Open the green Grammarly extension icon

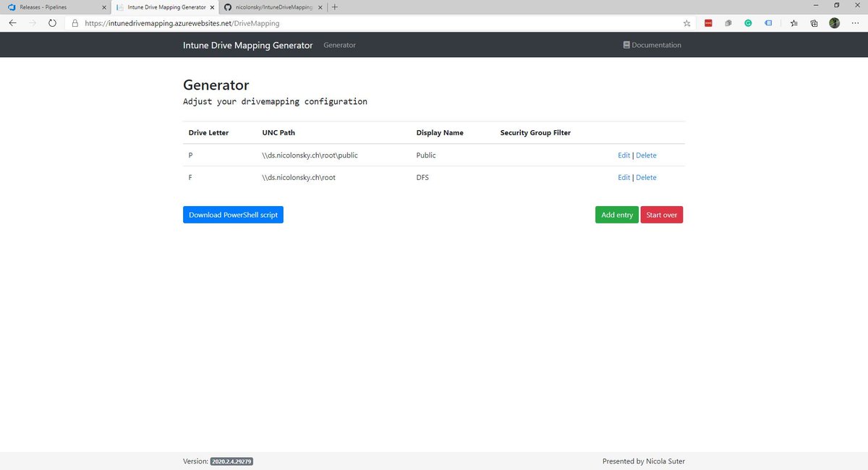(x=748, y=23)
